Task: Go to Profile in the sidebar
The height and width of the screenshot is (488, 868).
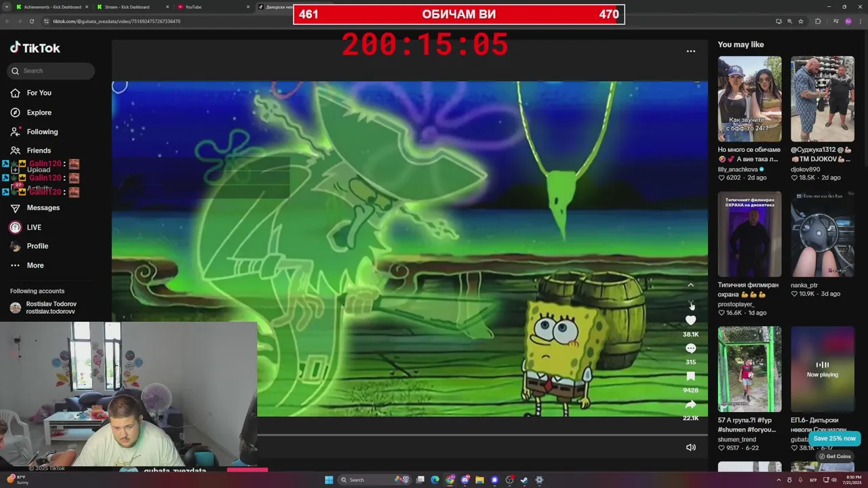Action: coord(37,246)
